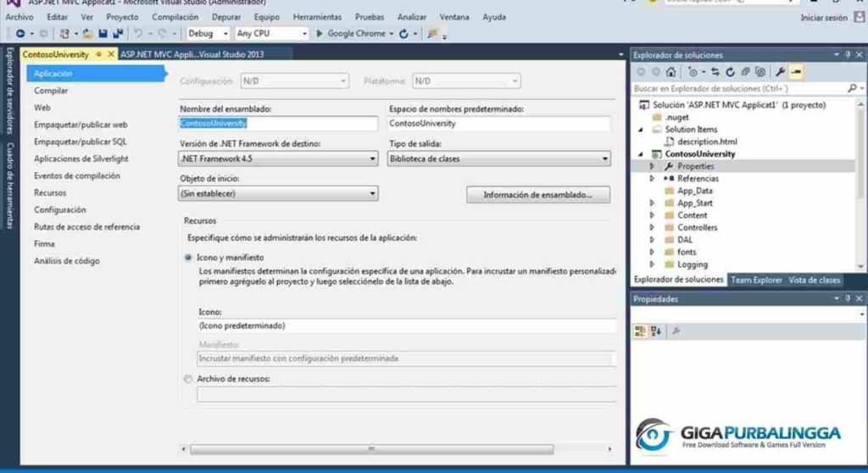Click the browser refresh icon in toolbar
The height and width of the screenshot is (473, 868).
[403, 34]
